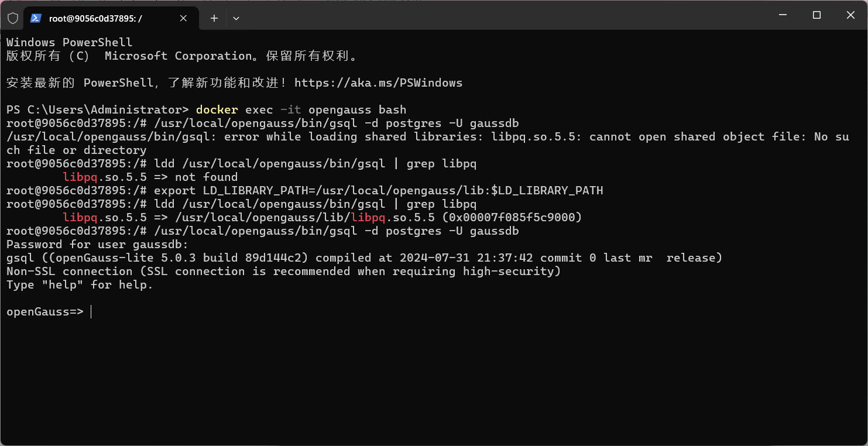The height and width of the screenshot is (446, 868).
Task: Click the blinking cursor after openGauss prompt
Action: 91,311
